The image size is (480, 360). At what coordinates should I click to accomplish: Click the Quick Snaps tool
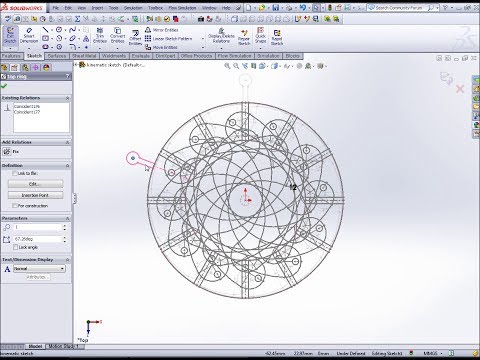[260, 36]
